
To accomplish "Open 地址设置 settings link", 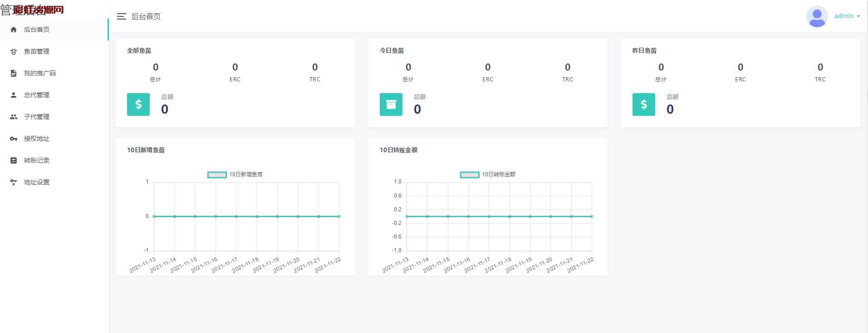I will point(37,182).
